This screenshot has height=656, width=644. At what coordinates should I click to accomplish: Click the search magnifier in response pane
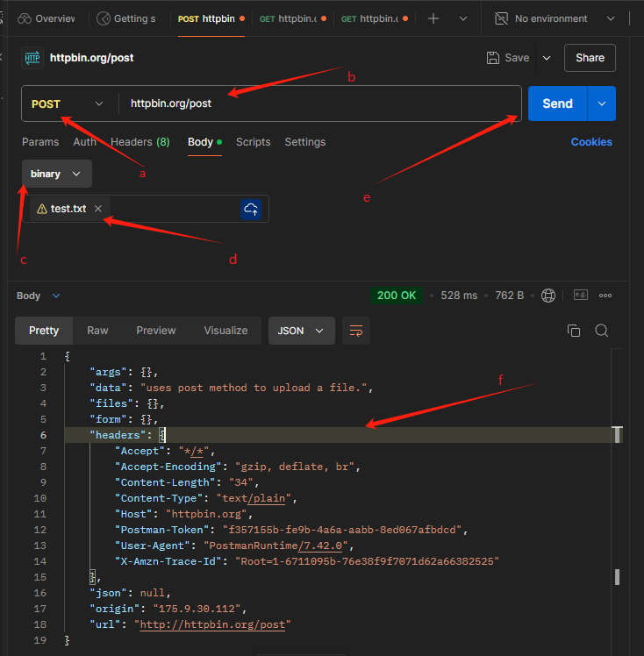[602, 331]
